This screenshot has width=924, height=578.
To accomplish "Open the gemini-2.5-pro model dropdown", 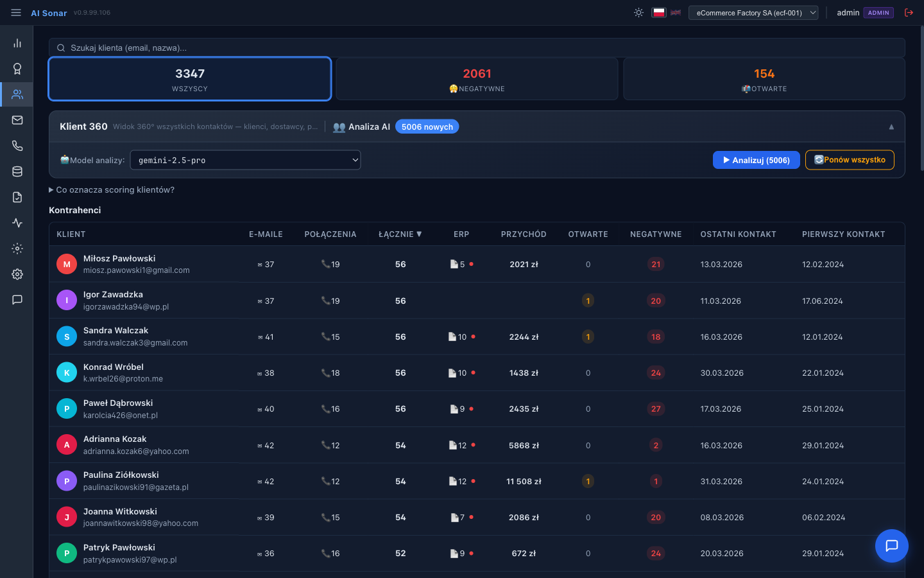I will pyautogui.click(x=245, y=160).
